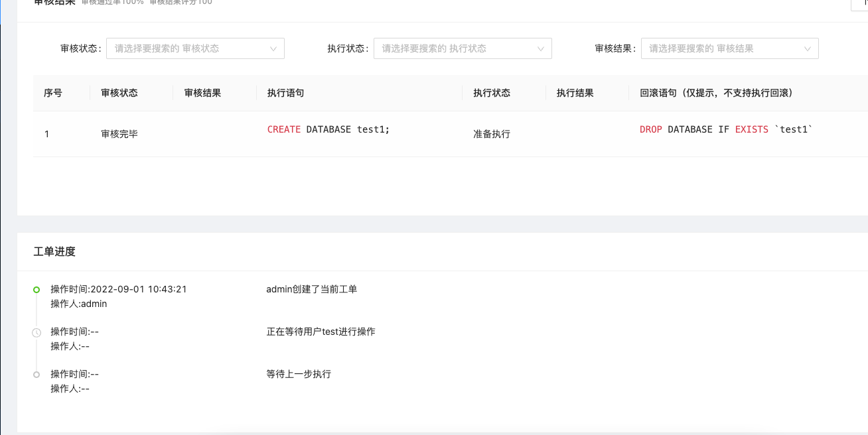Viewport: 868px width, 435px height.
Task: Click the 执行语句 column header
Action: pos(286,93)
